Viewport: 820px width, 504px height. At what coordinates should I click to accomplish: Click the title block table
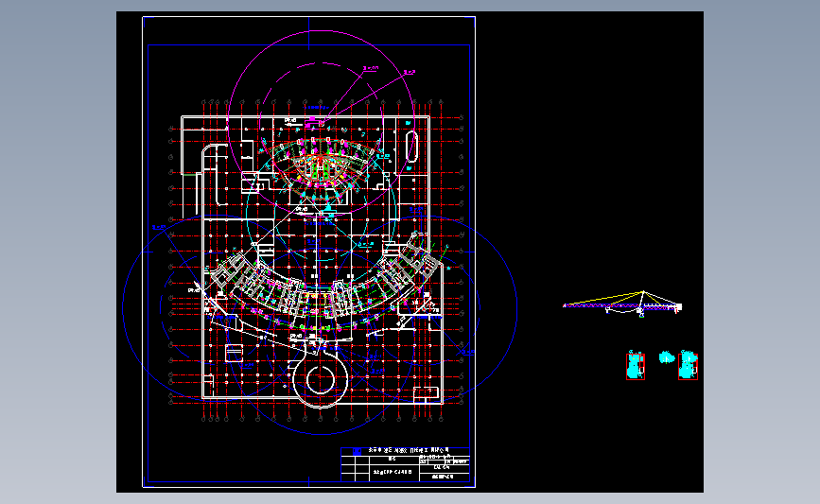[x=406, y=464]
